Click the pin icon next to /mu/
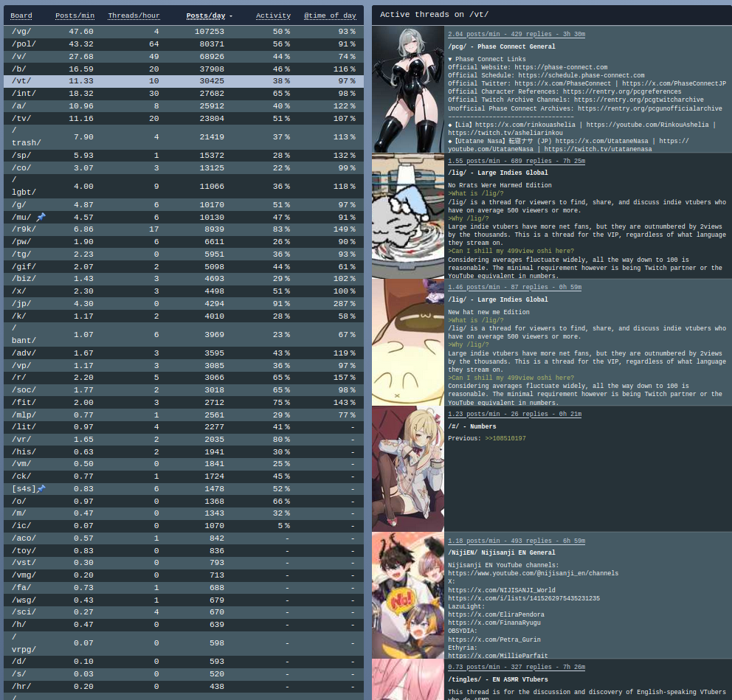 (41, 217)
